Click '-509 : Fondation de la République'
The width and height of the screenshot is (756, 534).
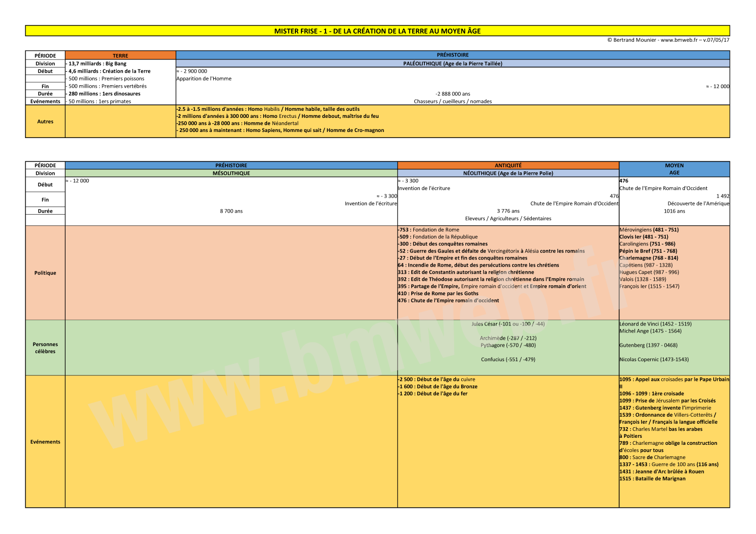pyautogui.click(x=437, y=237)
